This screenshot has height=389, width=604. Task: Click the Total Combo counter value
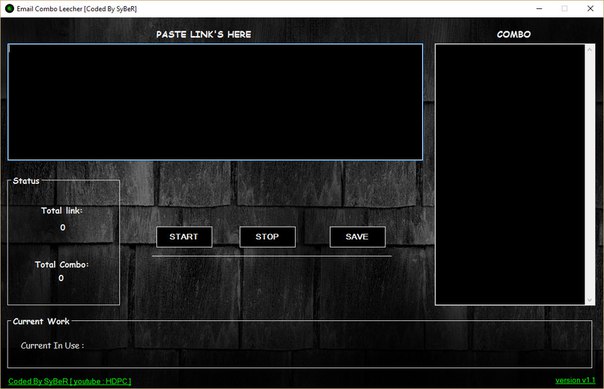[x=61, y=278]
